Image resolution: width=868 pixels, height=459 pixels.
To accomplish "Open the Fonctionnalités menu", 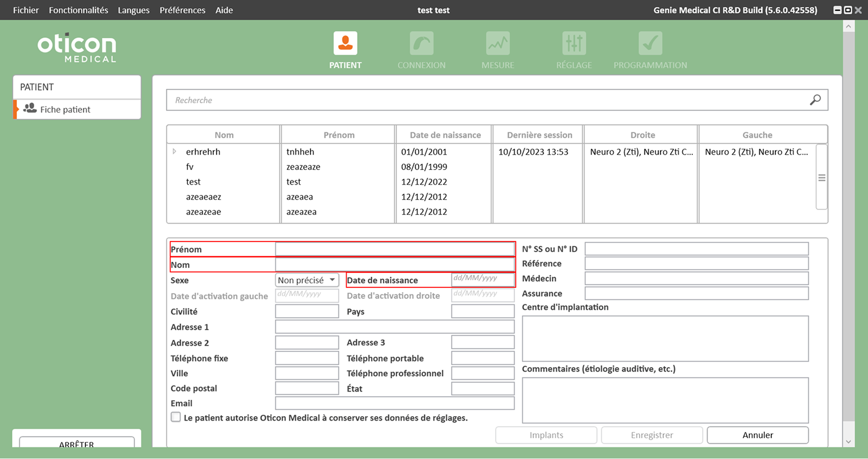I will (79, 10).
